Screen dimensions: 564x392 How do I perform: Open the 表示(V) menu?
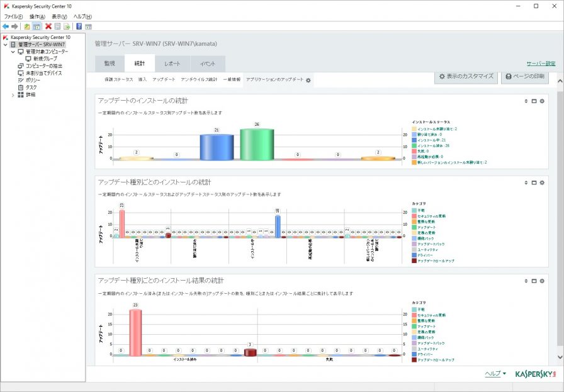click(59, 16)
